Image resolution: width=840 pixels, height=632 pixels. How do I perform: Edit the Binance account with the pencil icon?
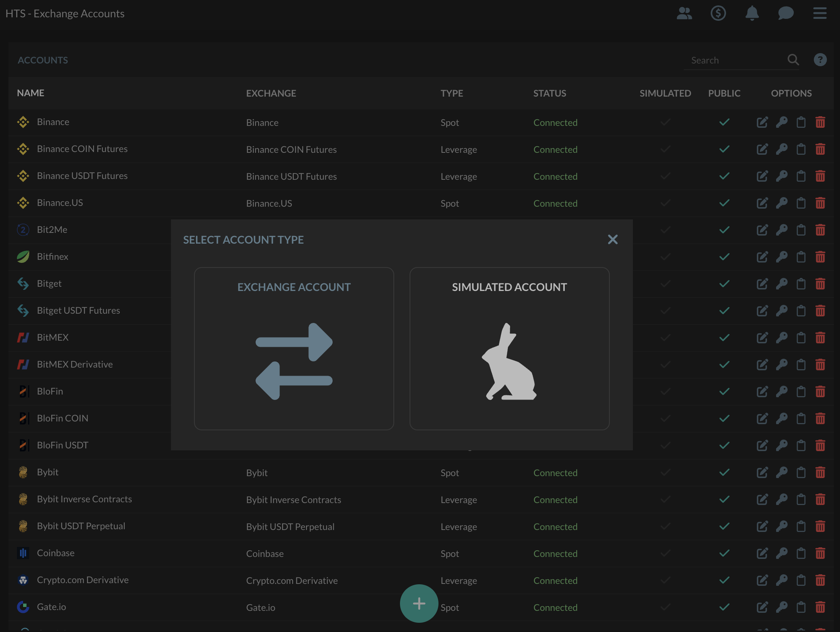coord(762,122)
